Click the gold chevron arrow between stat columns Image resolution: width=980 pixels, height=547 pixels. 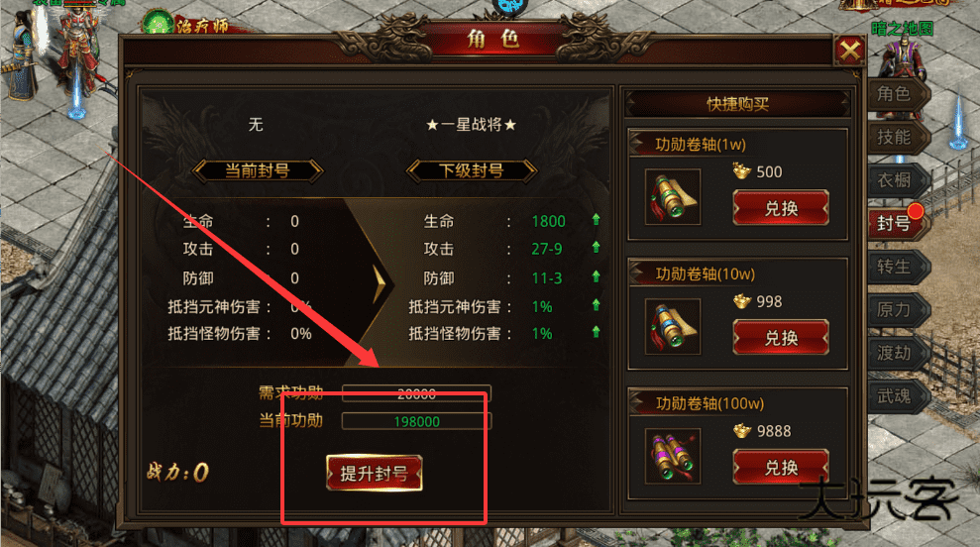[379, 283]
